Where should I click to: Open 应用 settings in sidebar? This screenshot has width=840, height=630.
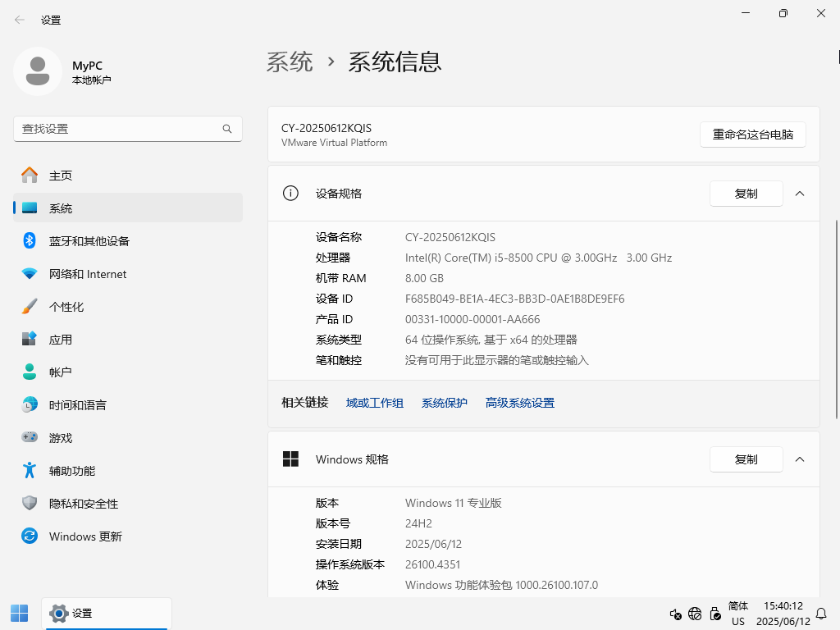pyautogui.click(x=128, y=339)
